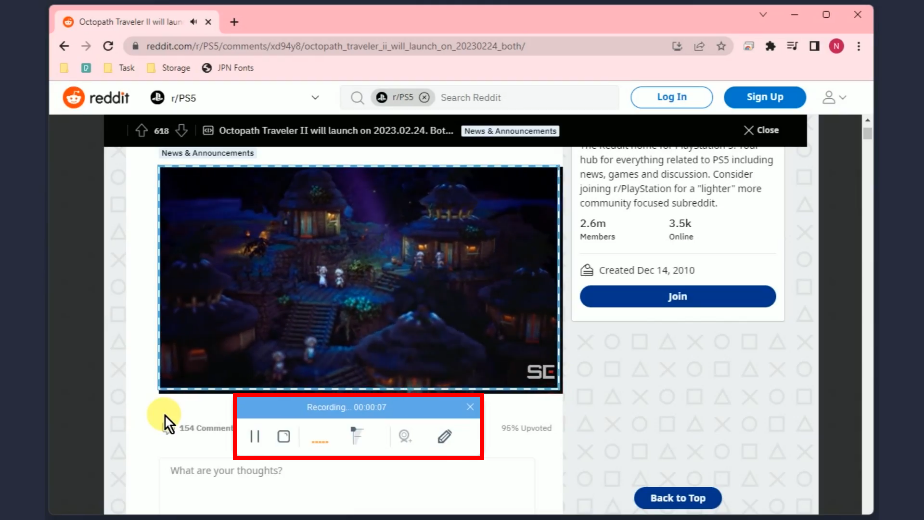Open the media controls icon
The width and height of the screenshot is (924, 520).
[792, 46]
